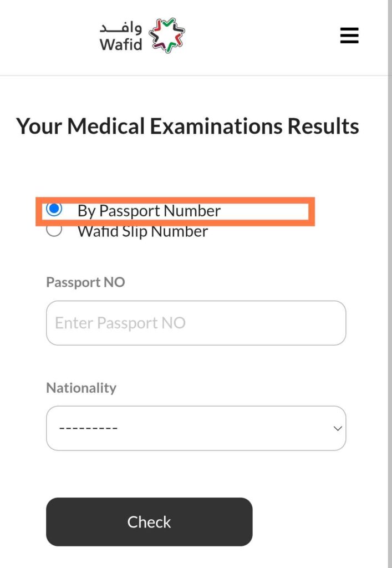
Task: Open the Nationality dropdown
Action: pos(196,428)
